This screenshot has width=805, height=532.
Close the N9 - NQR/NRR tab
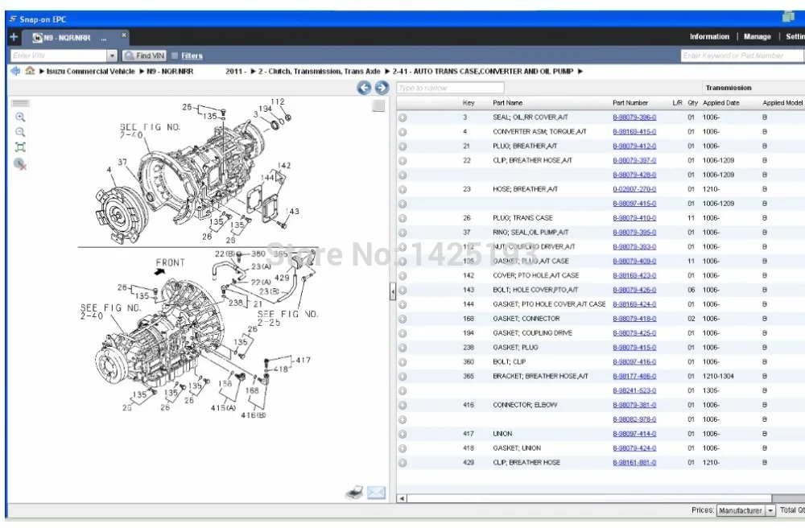[124, 35]
